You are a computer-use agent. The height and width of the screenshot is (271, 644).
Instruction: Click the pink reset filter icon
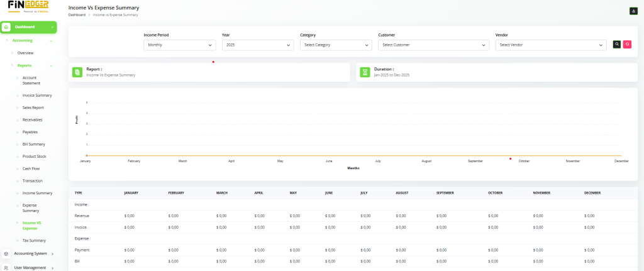coord(626,45)
